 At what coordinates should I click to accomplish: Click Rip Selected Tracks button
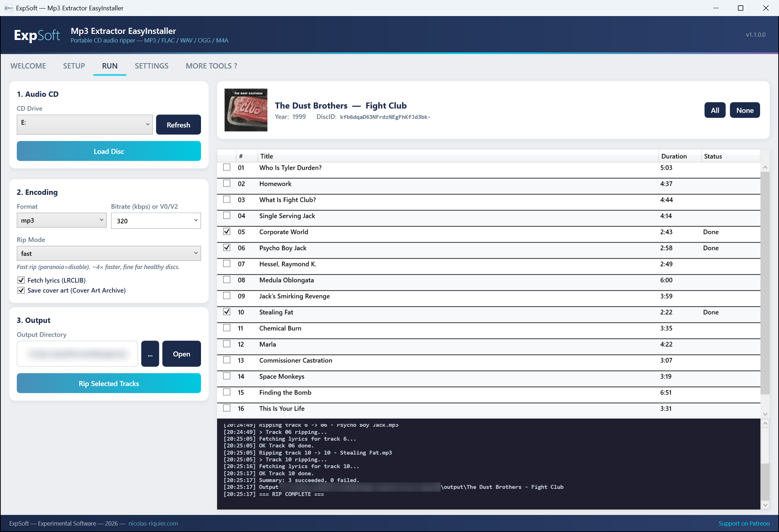109,383
